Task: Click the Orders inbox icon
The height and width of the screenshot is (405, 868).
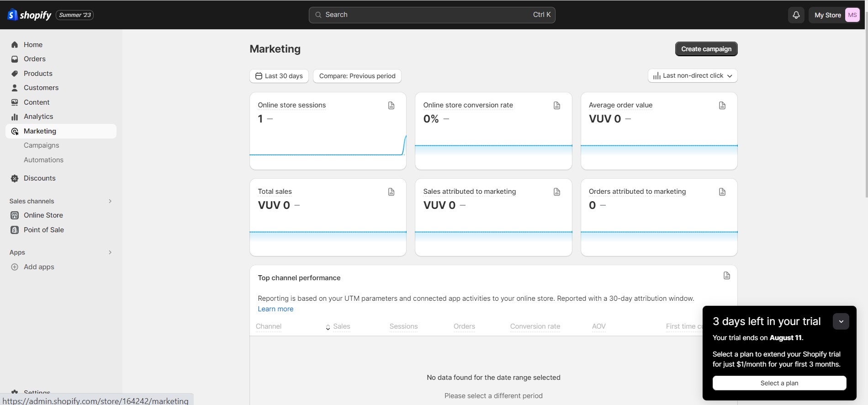Action: (15, 59)
